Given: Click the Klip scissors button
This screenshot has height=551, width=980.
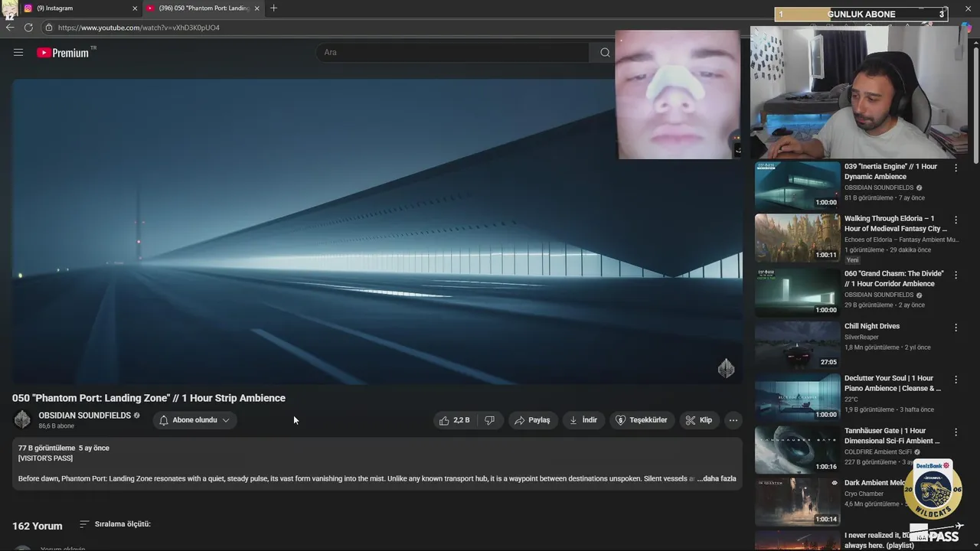Looking at the screenshot, I should 698,420.
